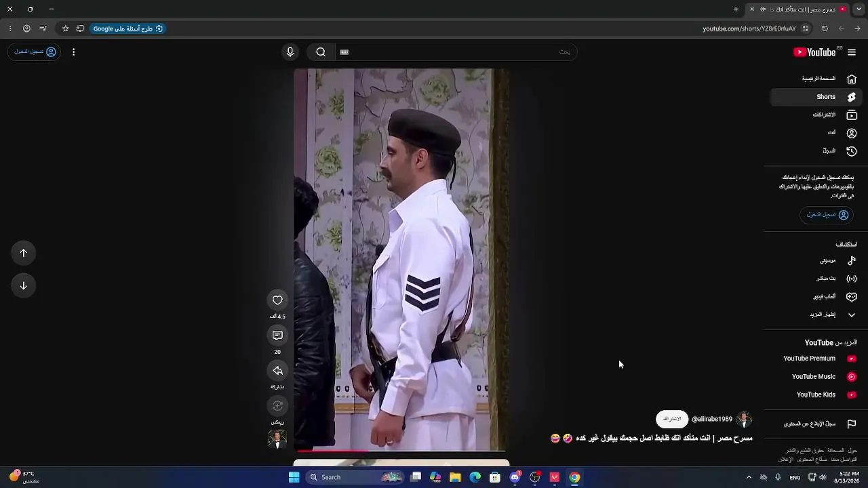
Task: Go to the previous Short with up arrow
Action: (x=23, y=253)
